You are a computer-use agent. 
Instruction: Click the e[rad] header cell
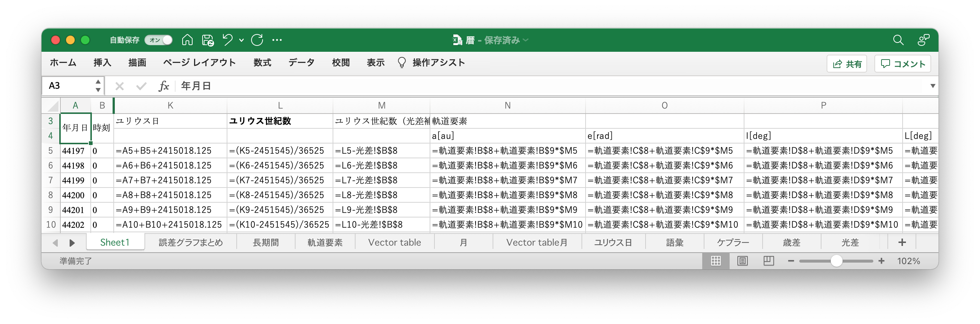click(x=664, y=136)
